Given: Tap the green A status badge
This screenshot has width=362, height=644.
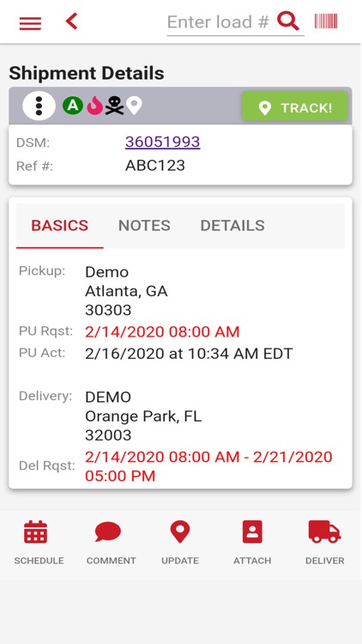Looking at the screenshot, I should pyautogui.click(x=73, y=106).
